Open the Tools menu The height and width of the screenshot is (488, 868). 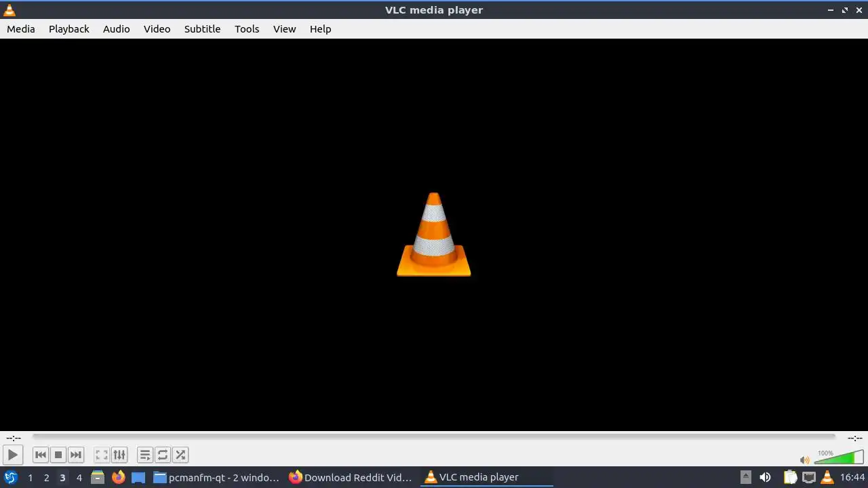point(247,28)
